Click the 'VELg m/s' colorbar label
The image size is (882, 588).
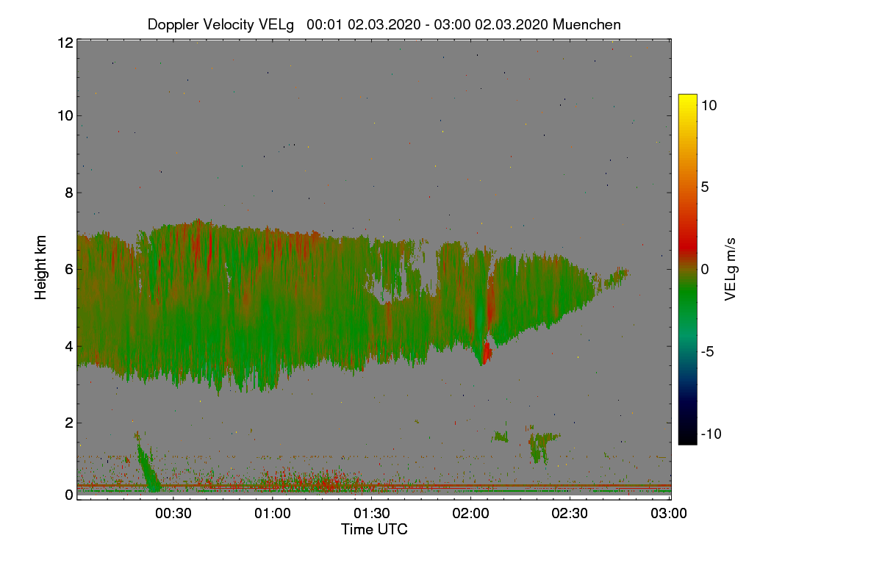point(730,268)
